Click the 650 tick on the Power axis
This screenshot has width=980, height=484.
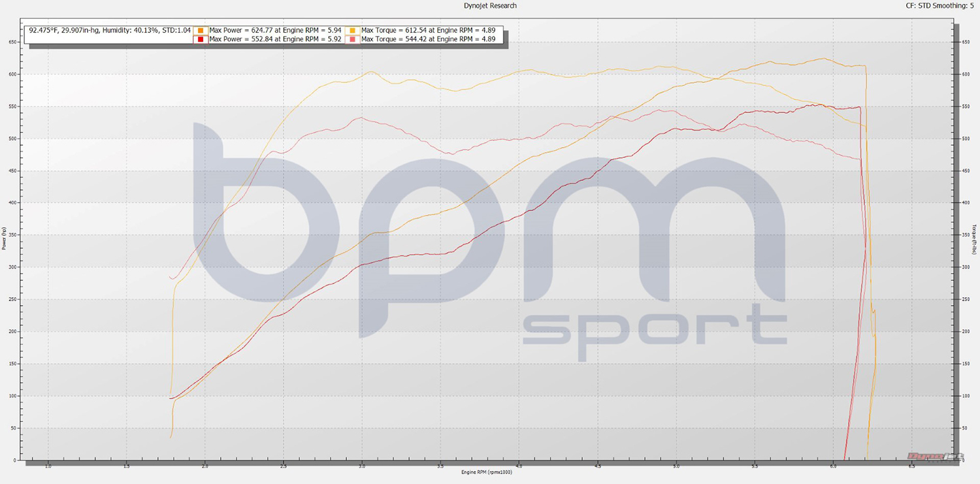point(11,42)
